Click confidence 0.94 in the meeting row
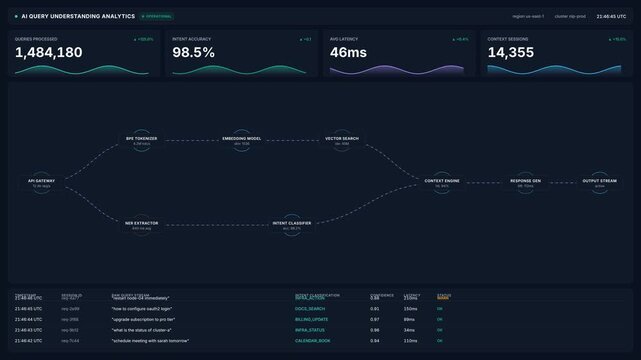This screenshot has height=360, width=641. (374, 341)
